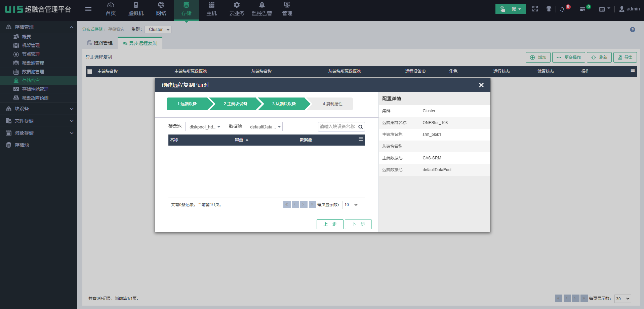Viewport: 644px width, 309px height.
Task: Go to first page in dialog pager
Action: pyautogui.click(x=287, y=204)
